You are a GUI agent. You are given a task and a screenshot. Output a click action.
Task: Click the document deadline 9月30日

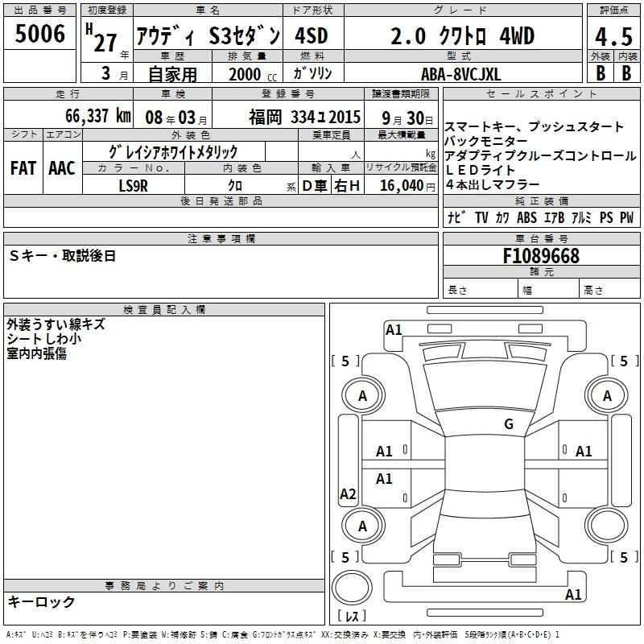(407, 118)
